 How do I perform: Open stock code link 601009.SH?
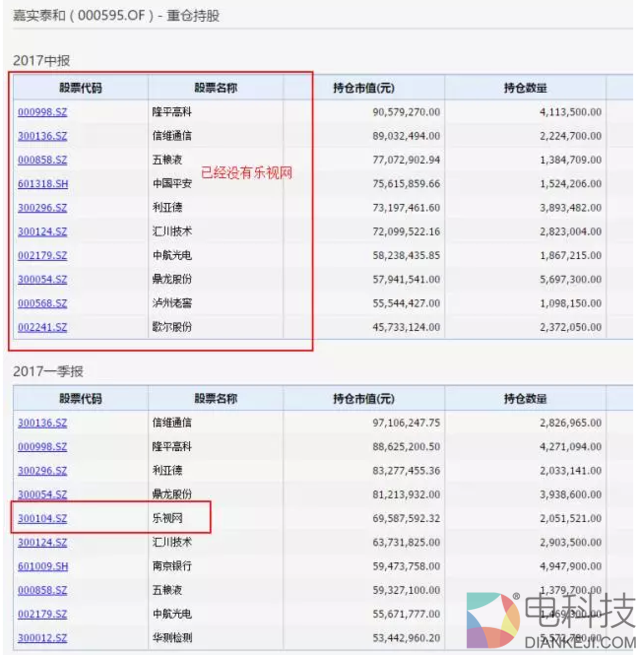tap(43, 566)
